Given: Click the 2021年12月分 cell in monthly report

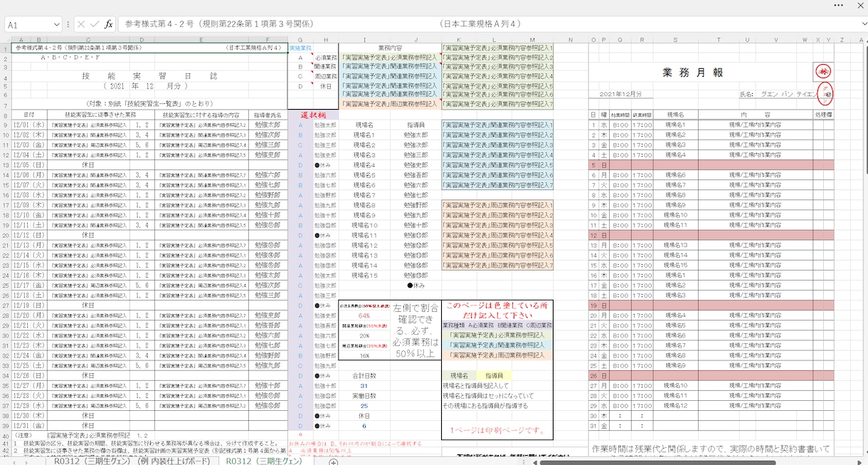Looking at the screenshot, I should click(x=620, y=94).
